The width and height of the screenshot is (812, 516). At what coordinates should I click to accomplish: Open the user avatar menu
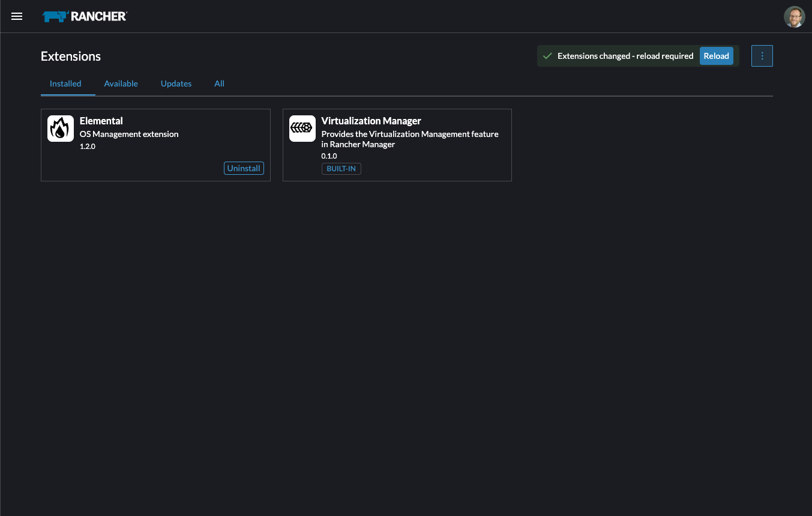[x=794, y=17]
